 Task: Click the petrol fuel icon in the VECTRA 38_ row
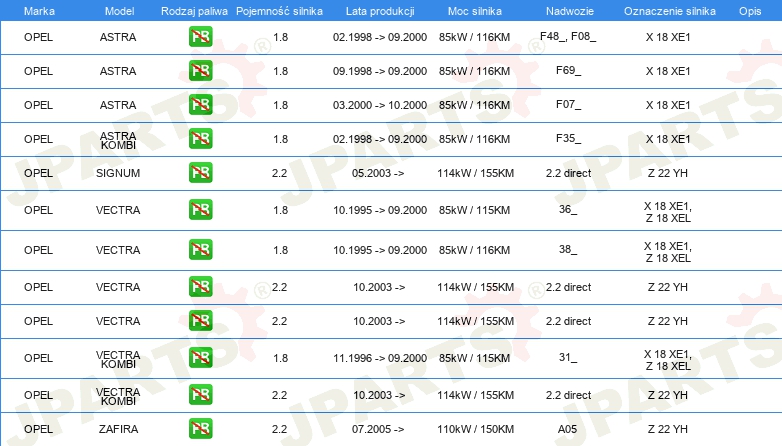(x=200, y=249)
